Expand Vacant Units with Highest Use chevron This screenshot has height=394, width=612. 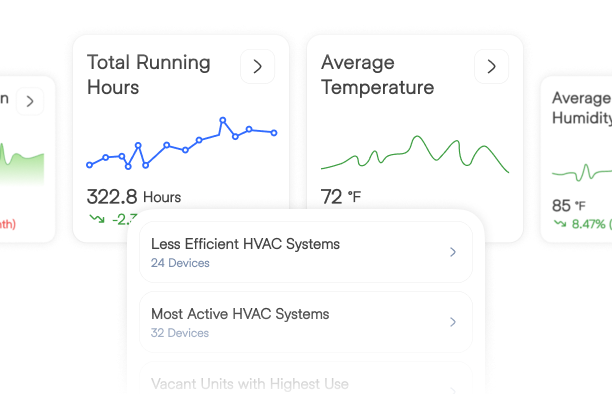(453, 390)
